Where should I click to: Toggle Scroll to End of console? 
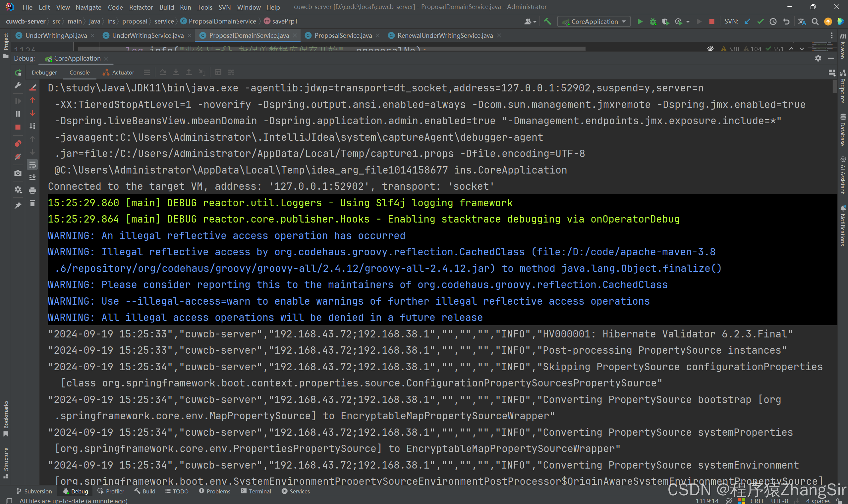point(32,177)
